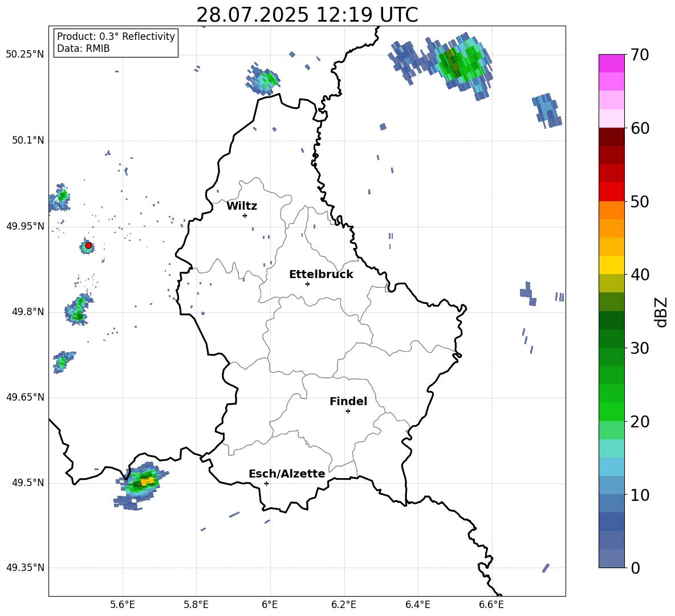The image size is (675, 616).
Task: Click the dark maroon colorbar segment below 60
Action: point(612,137)
